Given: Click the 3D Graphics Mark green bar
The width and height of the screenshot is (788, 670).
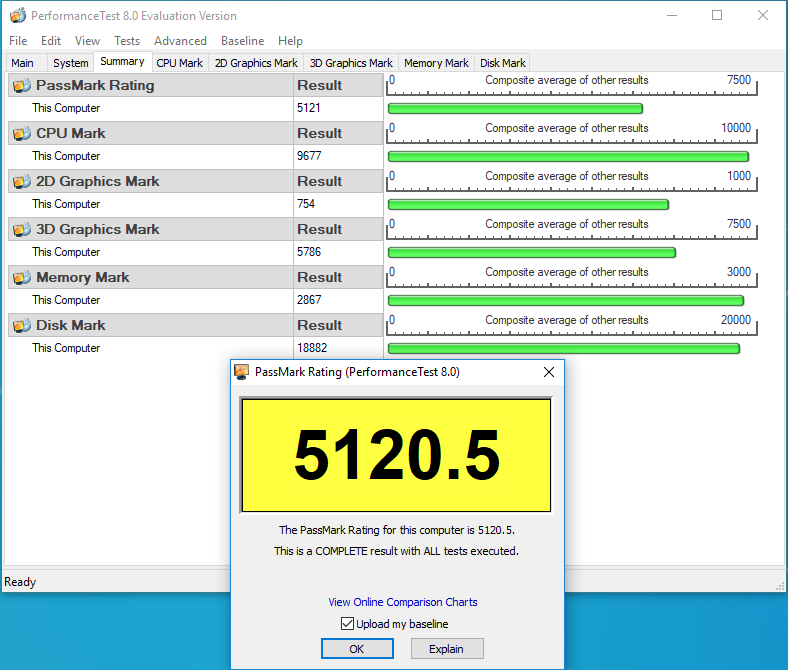Looking at the screenshot, I should coord(532,252).
